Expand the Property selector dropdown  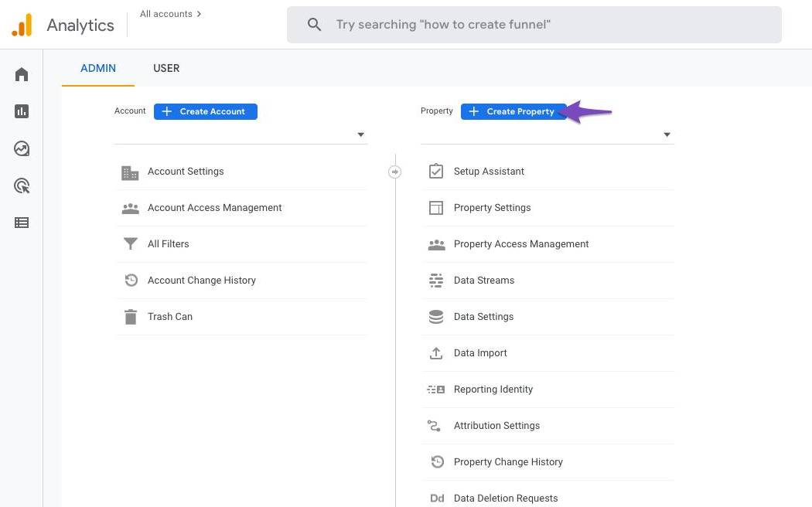[x=667, y=135]
